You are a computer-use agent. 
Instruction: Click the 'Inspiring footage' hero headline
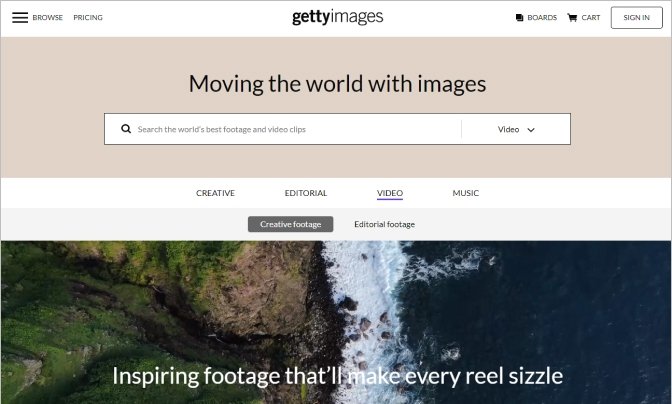(337, 376)
